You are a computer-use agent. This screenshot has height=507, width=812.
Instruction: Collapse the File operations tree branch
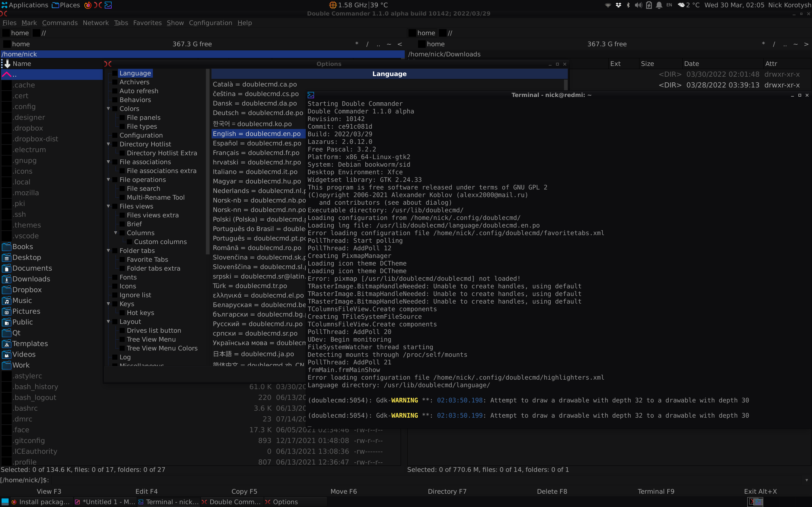tap(108, 179)
